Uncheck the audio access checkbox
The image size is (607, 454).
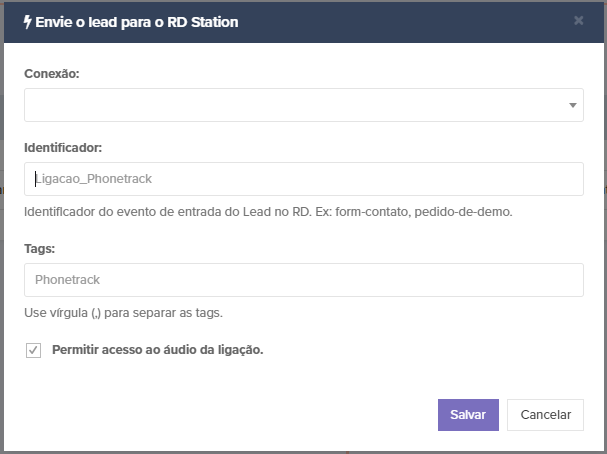point(33,350)
